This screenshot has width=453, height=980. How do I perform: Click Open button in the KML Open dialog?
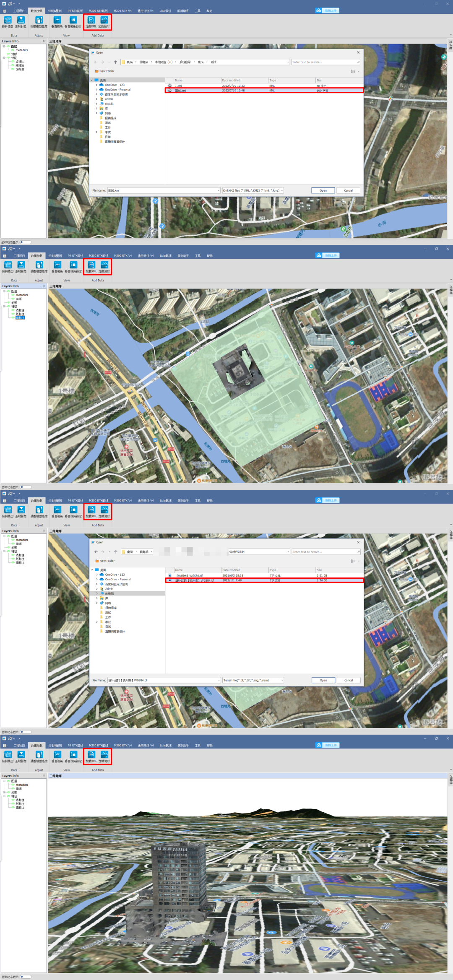pos(323,190)
